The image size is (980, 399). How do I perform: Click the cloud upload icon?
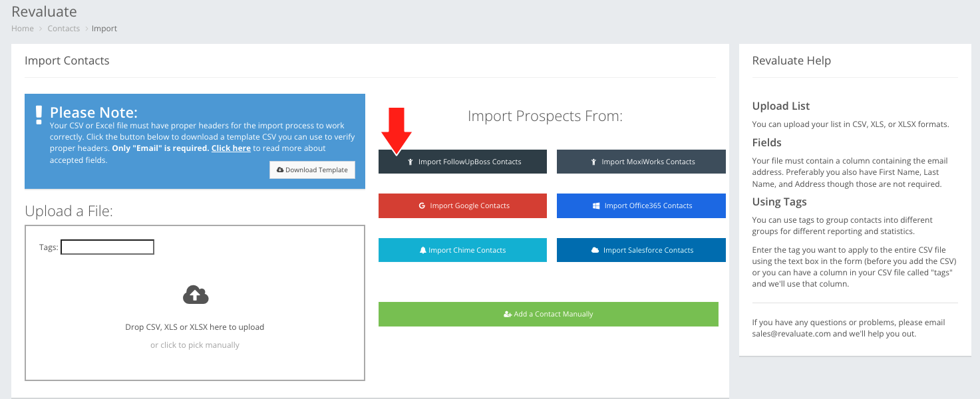point(195,295)
